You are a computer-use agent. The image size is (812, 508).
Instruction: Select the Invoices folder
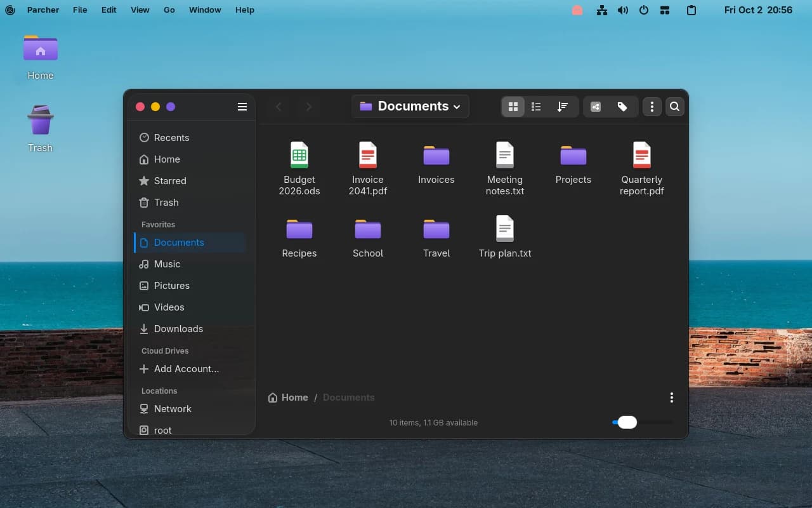[436, 164]
